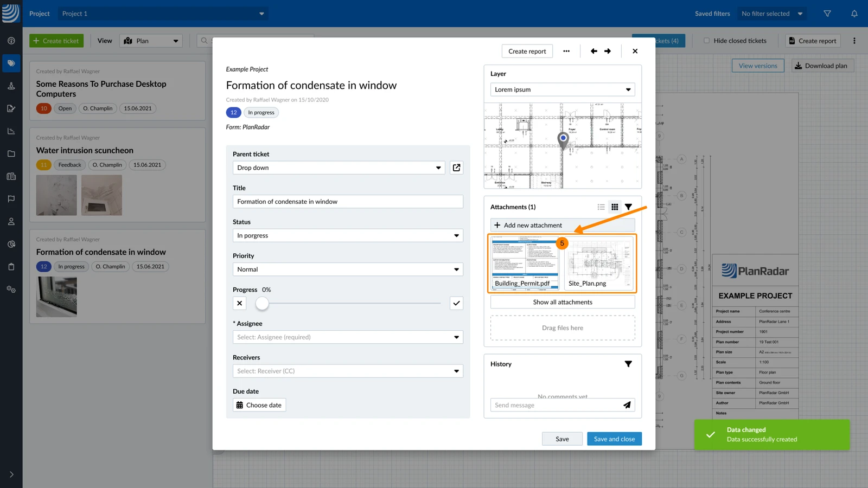
Task: Click the Drag files here drop zone
Action: coord(563,328)
